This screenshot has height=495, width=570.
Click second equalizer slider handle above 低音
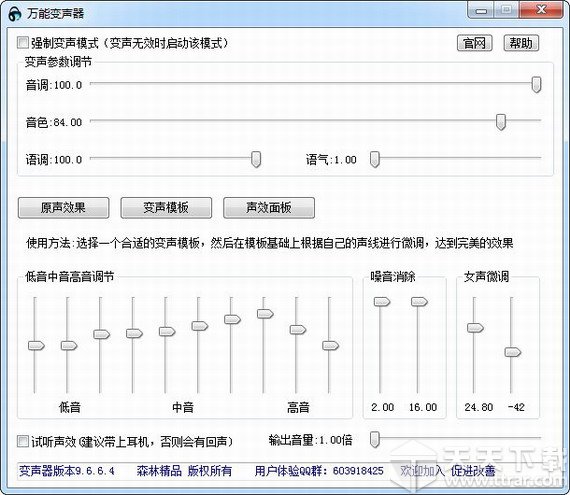point(69,345)
